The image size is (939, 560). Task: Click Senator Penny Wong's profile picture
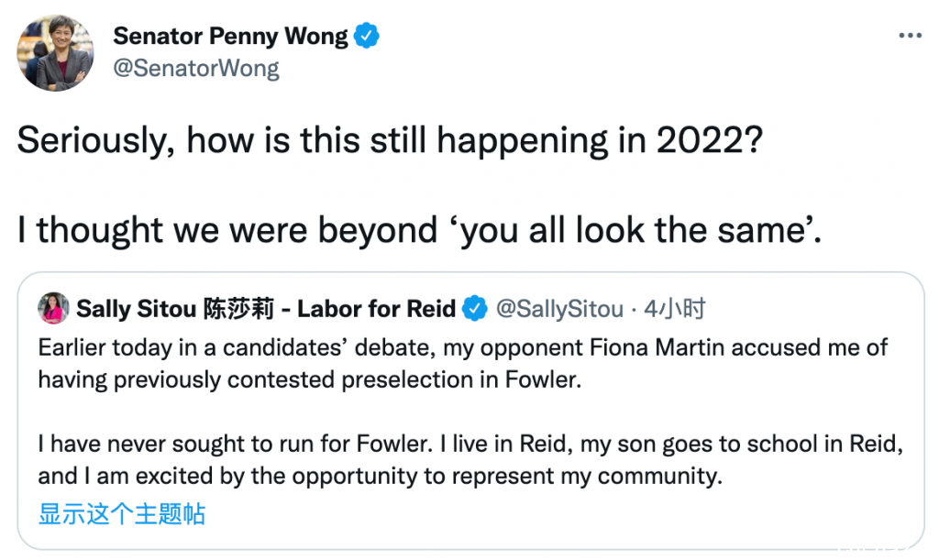pyautogui.click(x=55, y=53)
